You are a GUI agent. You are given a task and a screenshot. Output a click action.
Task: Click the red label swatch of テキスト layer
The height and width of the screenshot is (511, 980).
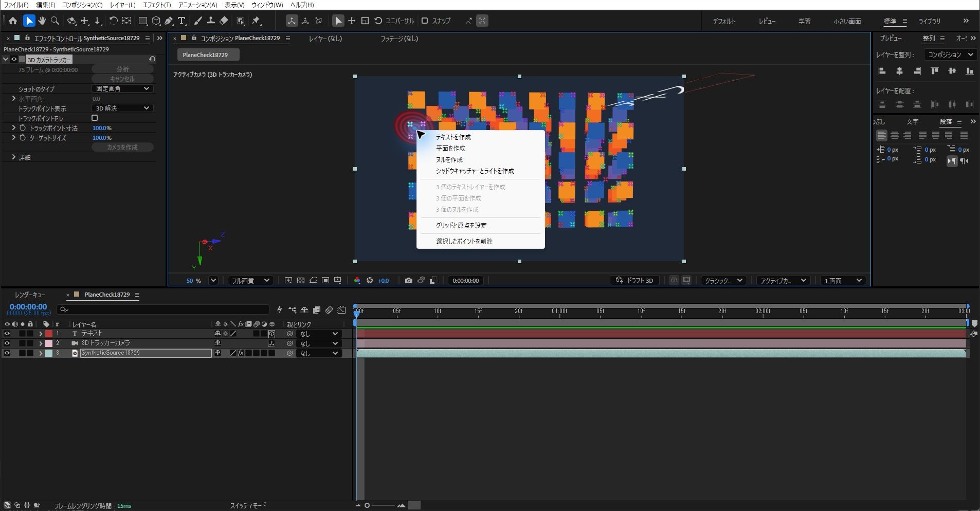coord(49,333)
